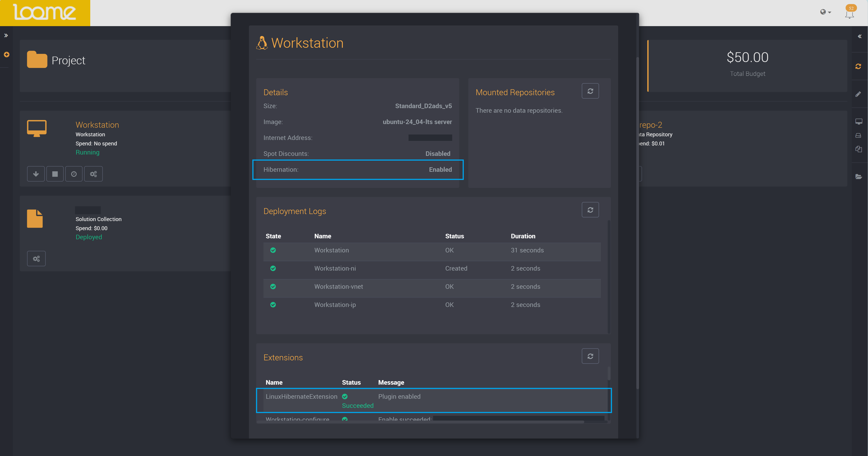Open the repo-2 data repository link

651,125
